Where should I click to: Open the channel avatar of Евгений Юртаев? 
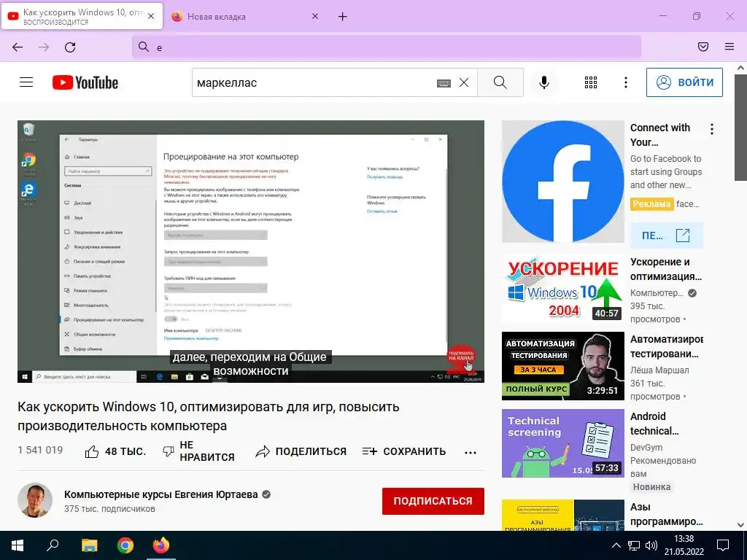(35, 500)
